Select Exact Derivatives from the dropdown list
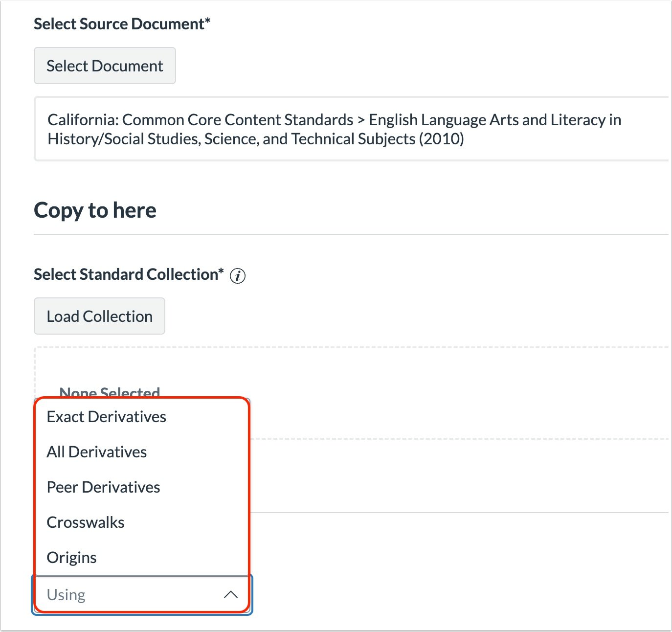This screenshot has height=632, width=672. (x=106, y=417)
